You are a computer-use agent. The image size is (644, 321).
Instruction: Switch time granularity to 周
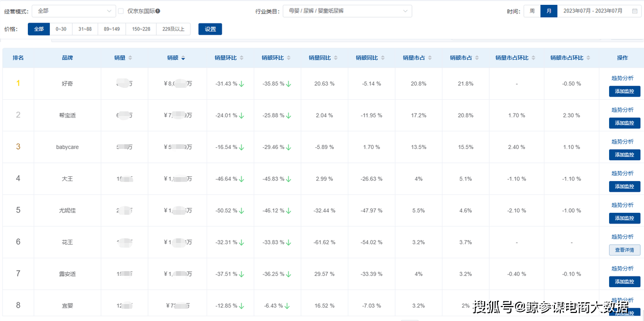tap(531, 10)
